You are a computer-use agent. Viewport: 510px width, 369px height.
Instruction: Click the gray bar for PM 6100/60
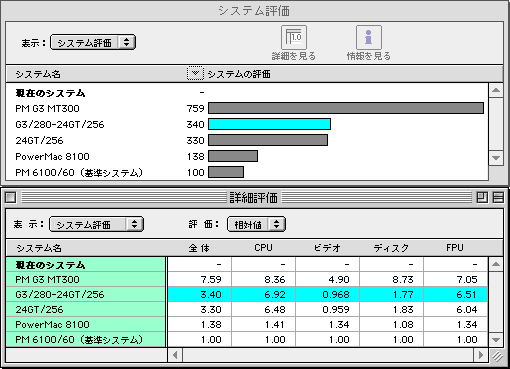pyautogui.click(x=226, y=172)
